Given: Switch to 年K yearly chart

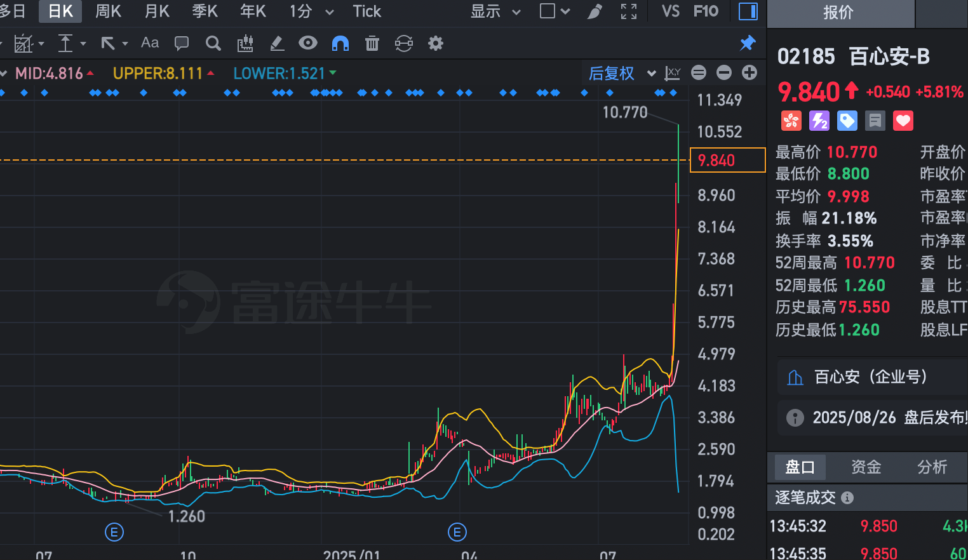Looking at the screenshot, I should click(253, 11).
